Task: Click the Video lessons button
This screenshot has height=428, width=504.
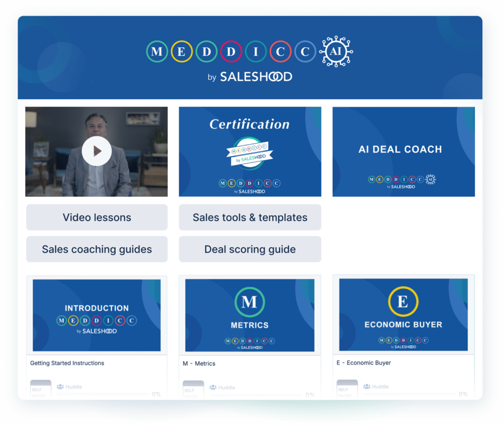Action: [97, 217]
